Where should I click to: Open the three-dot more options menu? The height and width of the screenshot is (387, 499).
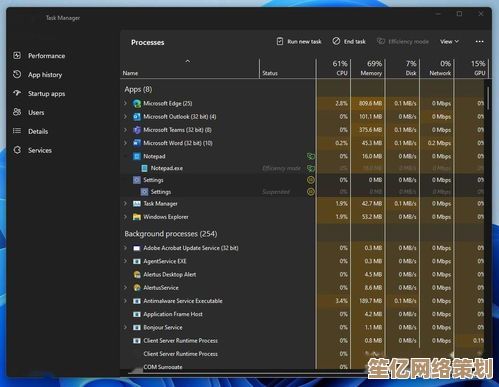pos(479,42)
